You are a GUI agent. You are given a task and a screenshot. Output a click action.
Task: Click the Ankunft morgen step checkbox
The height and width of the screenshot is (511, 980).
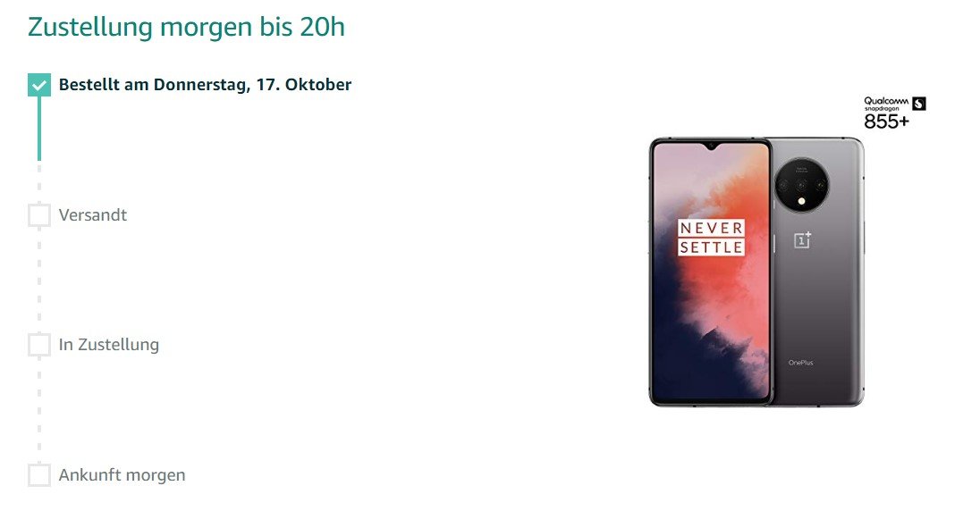(x=39, y=474)
